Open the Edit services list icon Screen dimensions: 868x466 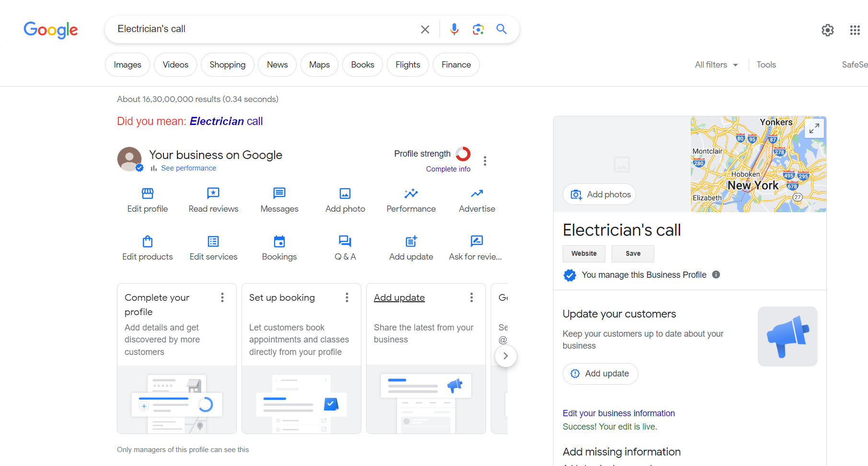pos(213,241)
